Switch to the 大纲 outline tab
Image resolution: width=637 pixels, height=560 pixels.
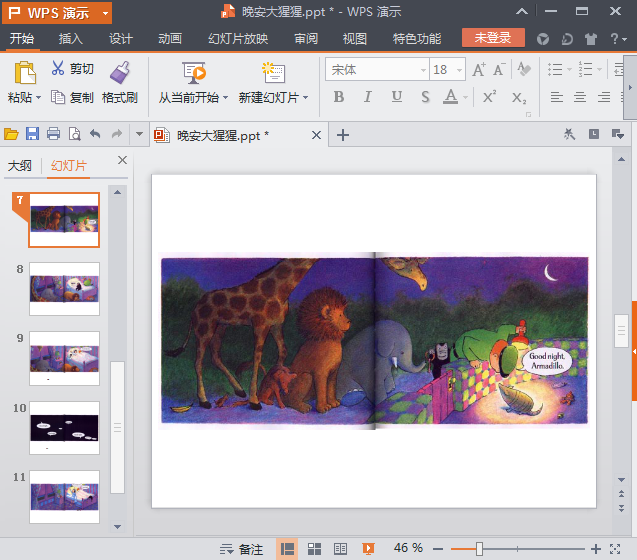click(x=20, y=165)
